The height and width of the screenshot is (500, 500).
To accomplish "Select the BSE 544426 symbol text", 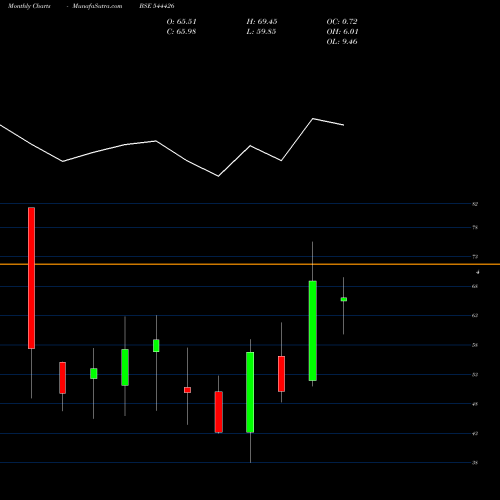I will point(157,6).
